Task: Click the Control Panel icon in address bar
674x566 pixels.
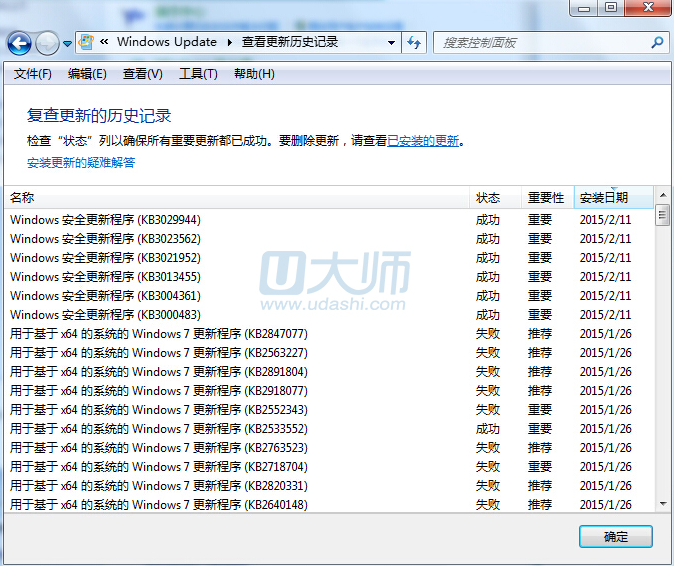Action: [x=87, y=42]
